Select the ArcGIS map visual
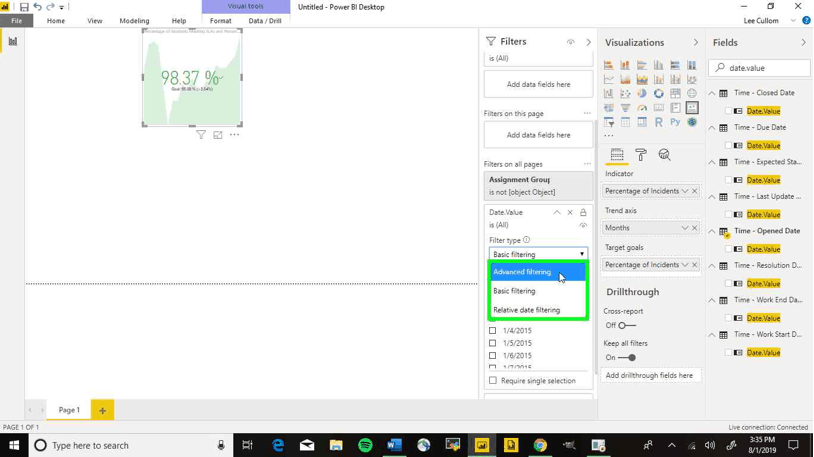814x457 pixels. (x=692, y=122)
